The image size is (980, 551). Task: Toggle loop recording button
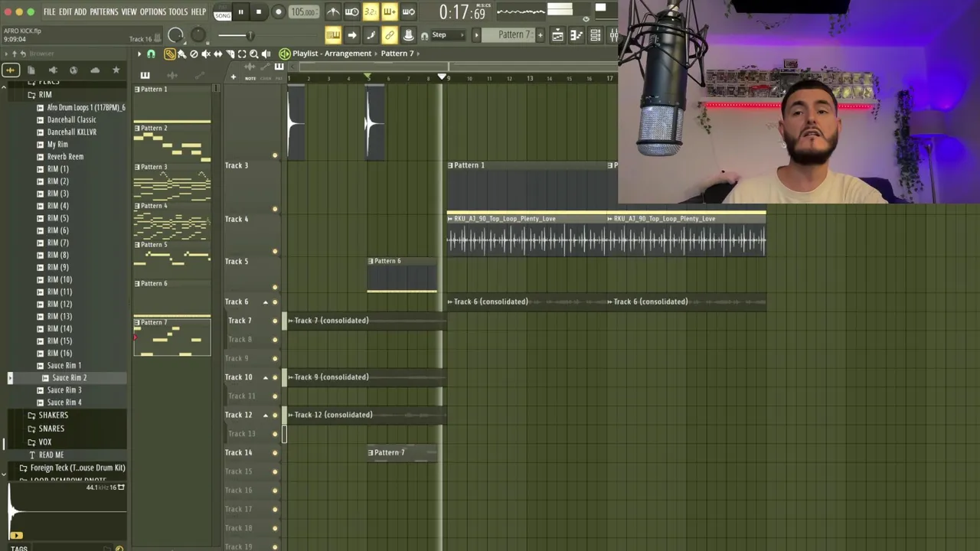tap(409, 11)
